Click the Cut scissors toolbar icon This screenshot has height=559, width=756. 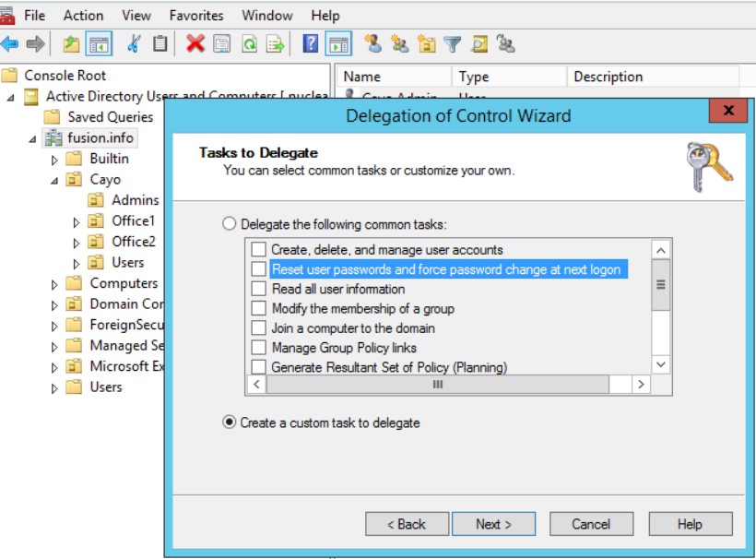[134, 44]
